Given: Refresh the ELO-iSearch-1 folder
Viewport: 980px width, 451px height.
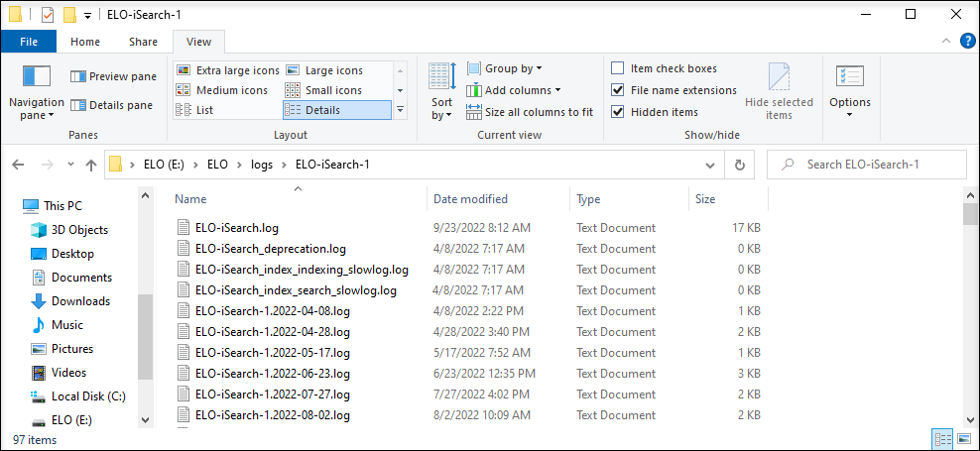Looking at the screenshot, I should [739, 165].
